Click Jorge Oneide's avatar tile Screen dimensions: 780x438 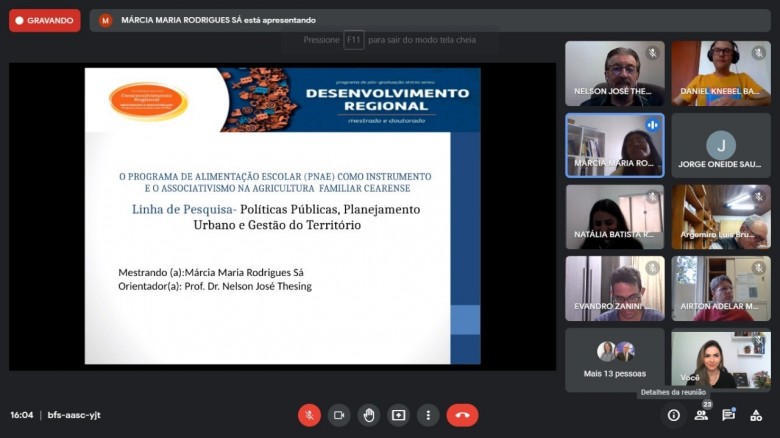720,145
